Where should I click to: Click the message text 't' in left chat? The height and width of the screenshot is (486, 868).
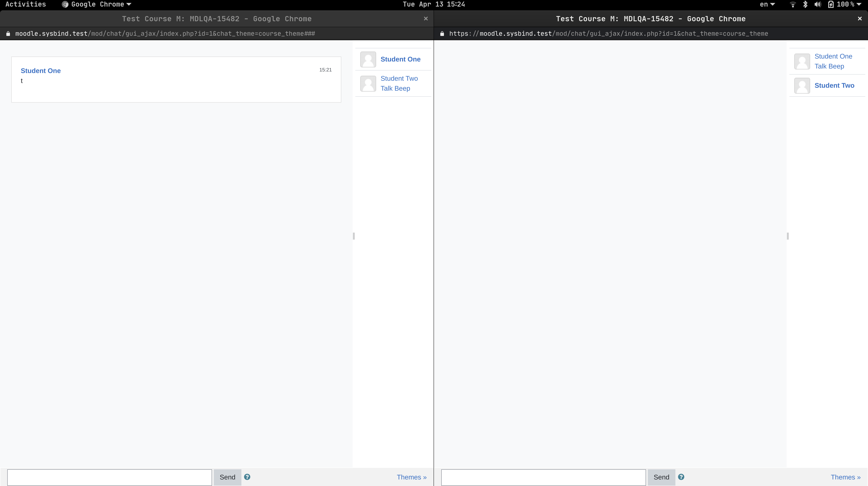point(21,81)
